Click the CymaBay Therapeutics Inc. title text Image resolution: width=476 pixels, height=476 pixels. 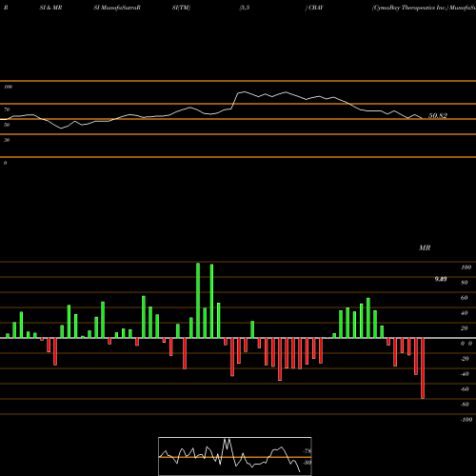tap(409, 8)
